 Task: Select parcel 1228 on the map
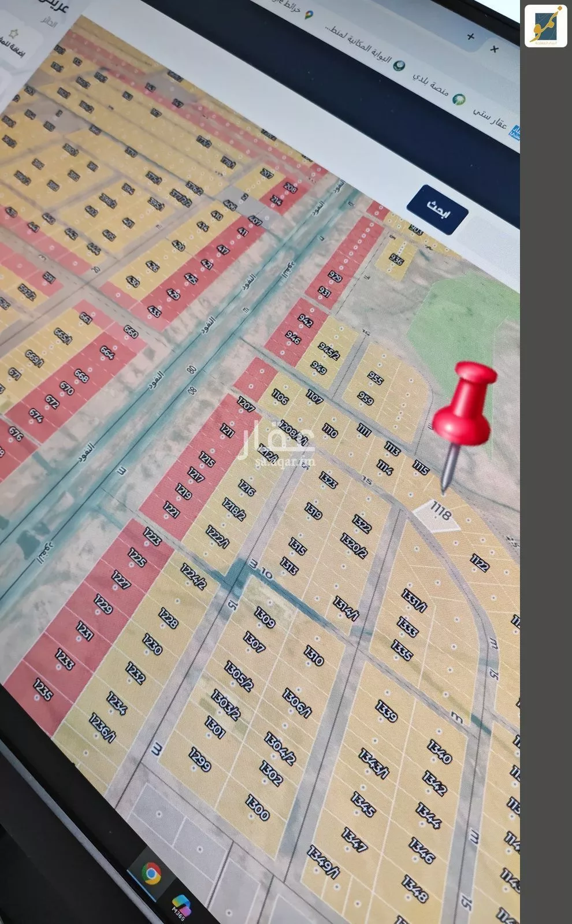tap(168, 619)
